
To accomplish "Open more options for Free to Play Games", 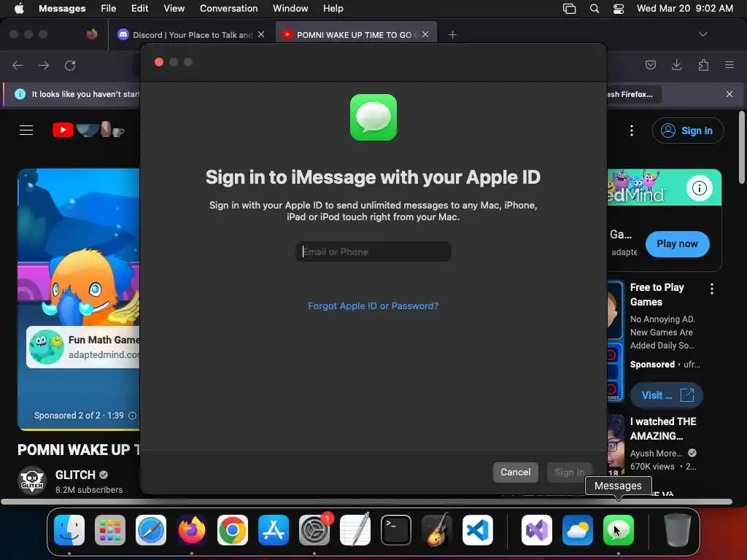I will pyautogui.click(x=712, y=289).
